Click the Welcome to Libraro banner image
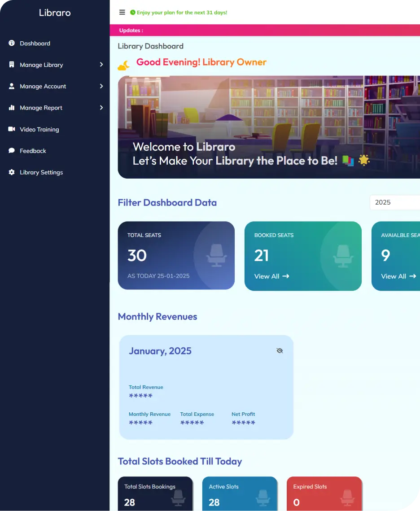The height and width of the screenshot is (511, 420). click(269, 127)
